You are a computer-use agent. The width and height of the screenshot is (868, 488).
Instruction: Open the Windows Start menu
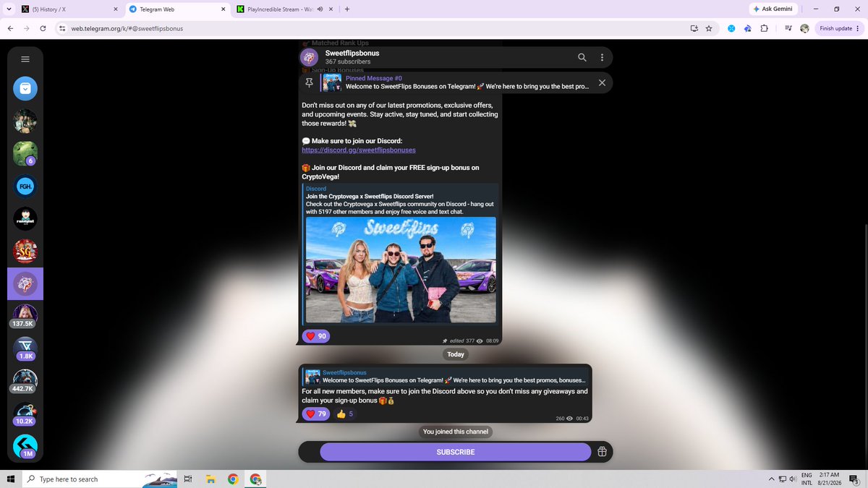click(10, 479)
